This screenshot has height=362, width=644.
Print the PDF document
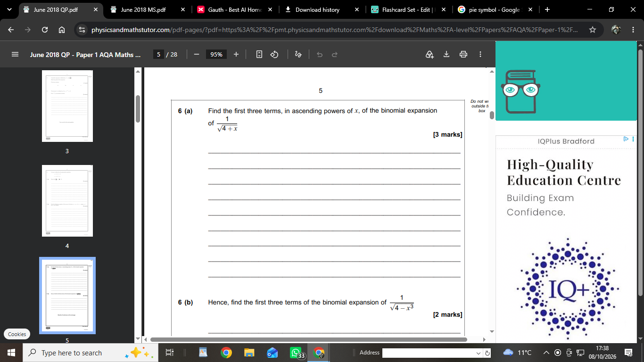[463, 55]
